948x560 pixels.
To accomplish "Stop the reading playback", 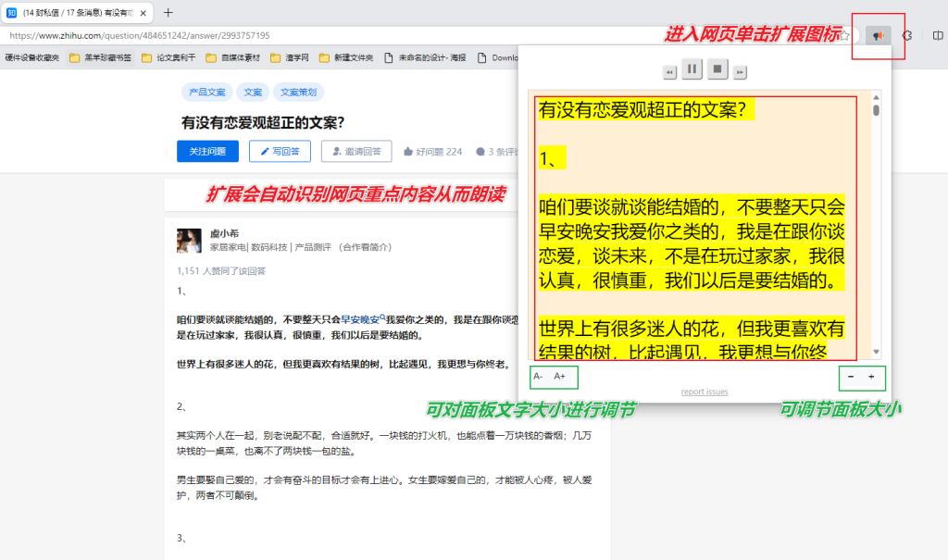I will tap(717, 68).
